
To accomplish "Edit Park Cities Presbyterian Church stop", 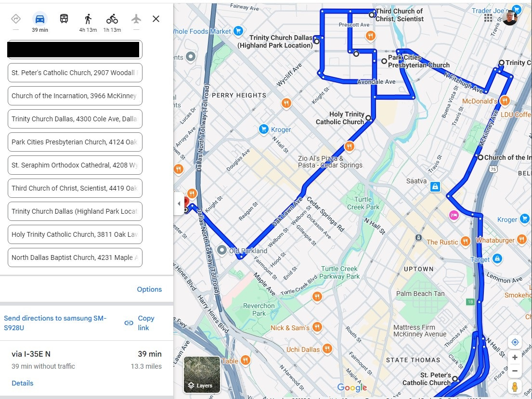I will point(75,142).
